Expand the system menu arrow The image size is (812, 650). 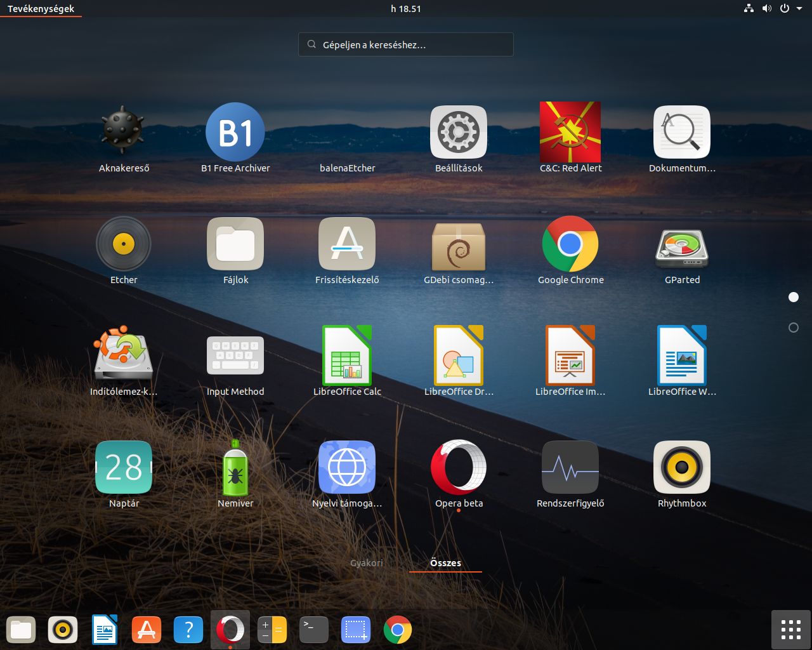[x=798, y=9]
